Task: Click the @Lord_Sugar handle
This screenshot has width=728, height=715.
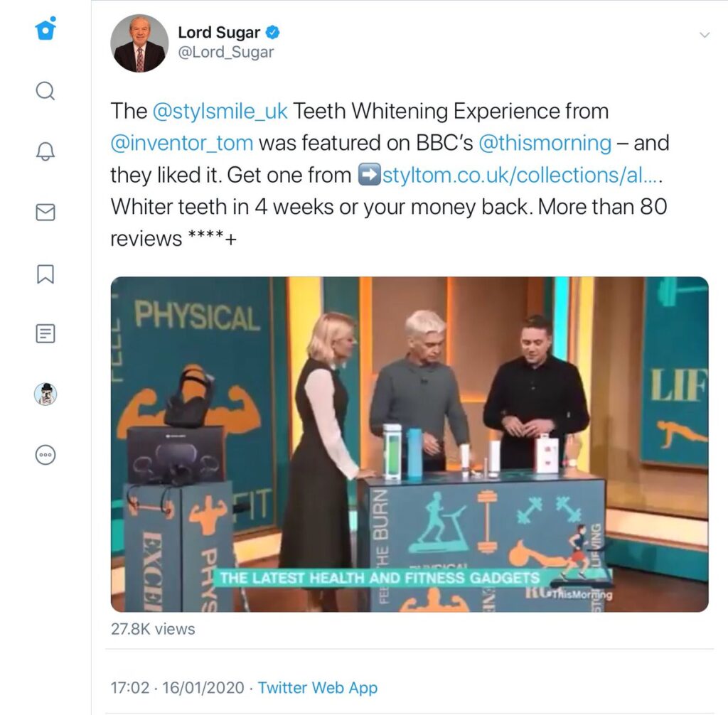Action: tap(226, 52)
